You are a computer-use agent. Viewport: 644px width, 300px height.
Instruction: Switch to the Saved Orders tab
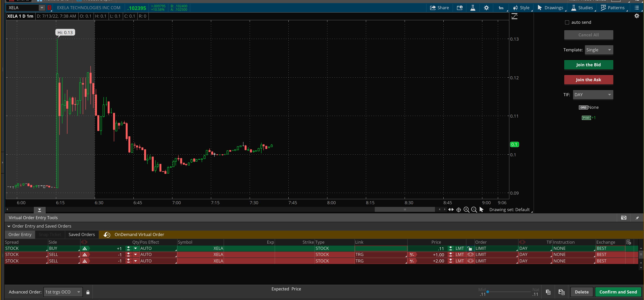(x=82, y=234)
